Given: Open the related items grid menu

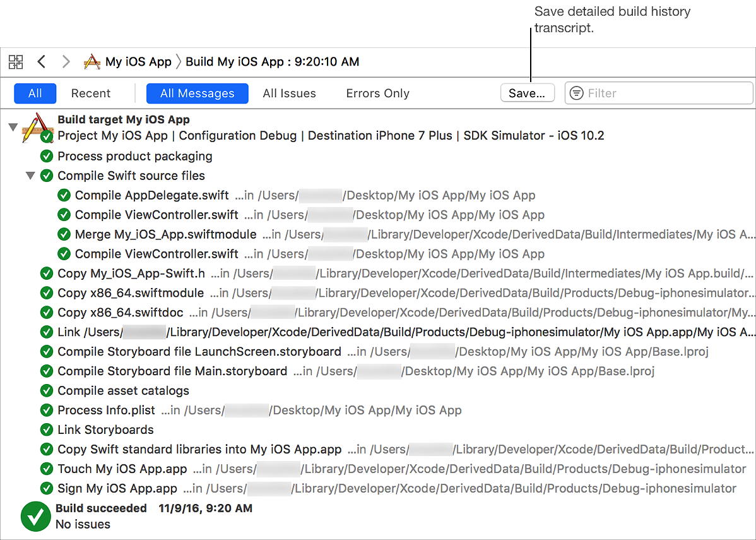Looking at the screenshot, I should pyautogui.click(x=15, y=62).
